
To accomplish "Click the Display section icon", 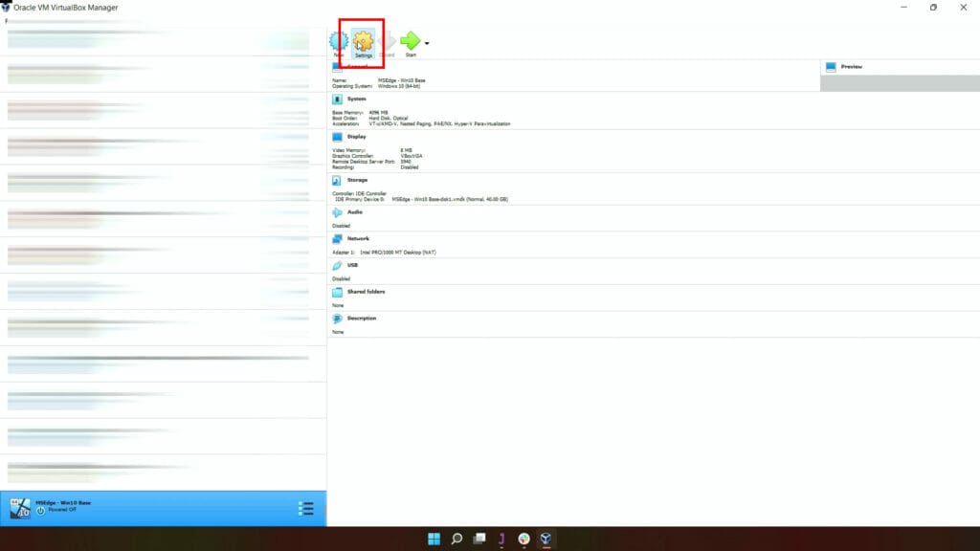I will [x=338, y=137].
